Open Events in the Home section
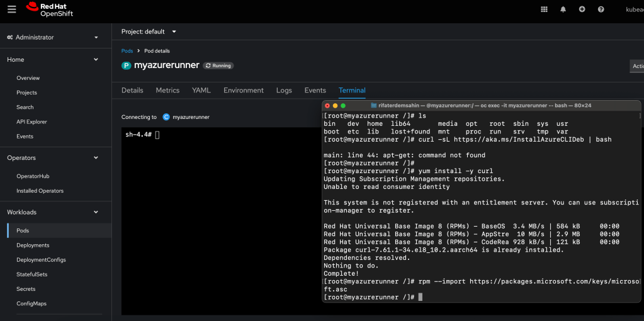 point(25,137)
